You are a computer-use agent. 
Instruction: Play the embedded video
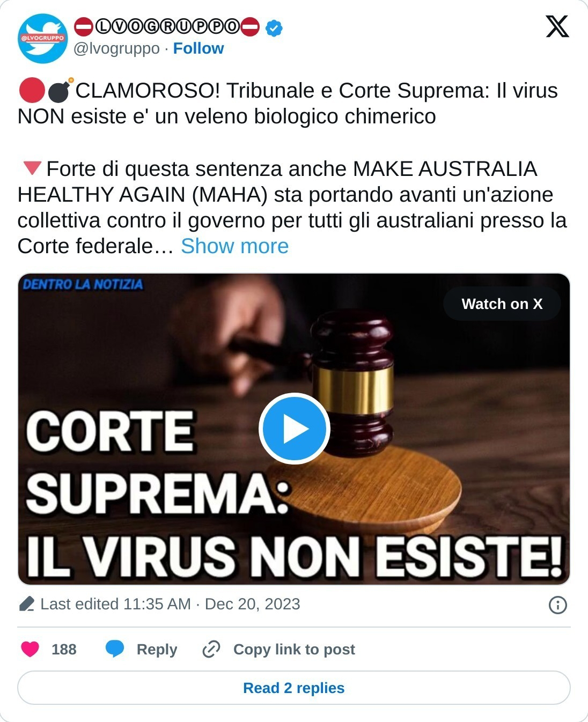pyautogui.click(x=294, y=429)
